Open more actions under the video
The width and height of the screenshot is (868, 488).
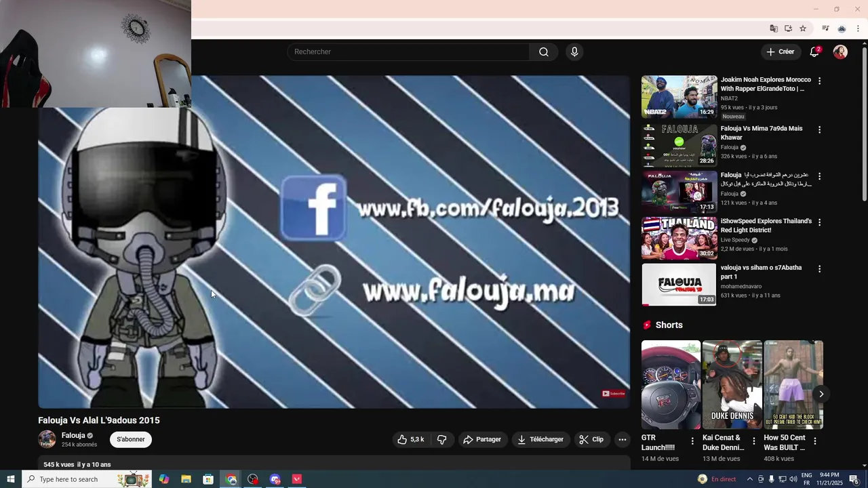pos(623,440)
